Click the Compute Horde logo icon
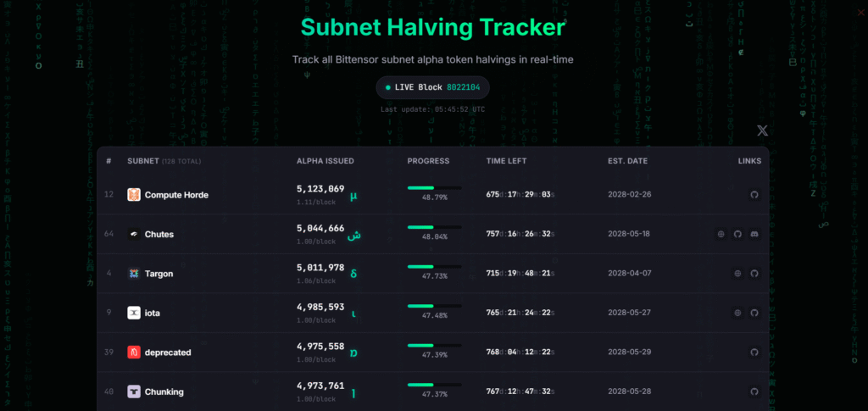Screen dimensions: 868x411 [134, 195]
